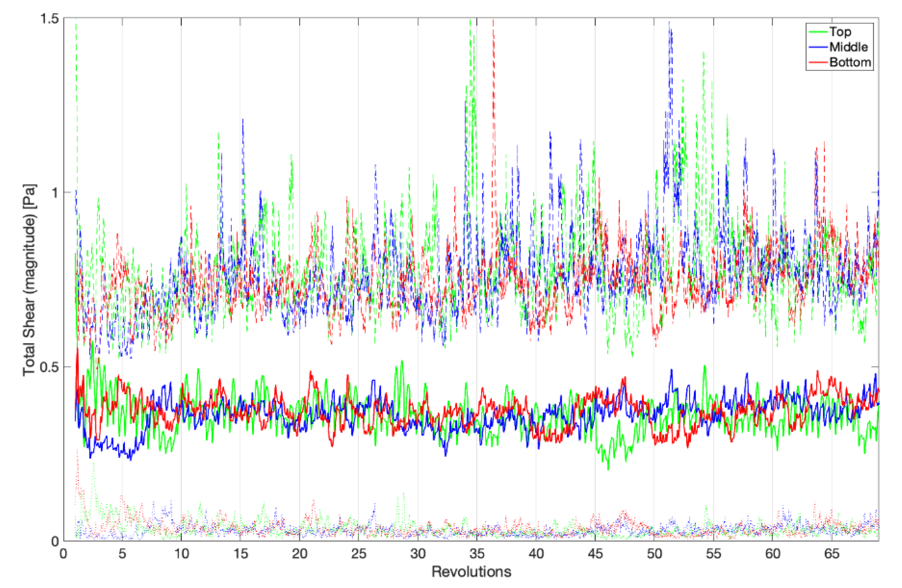
Task: Click the Top legend entry label
Action: (x=840, y=32)
